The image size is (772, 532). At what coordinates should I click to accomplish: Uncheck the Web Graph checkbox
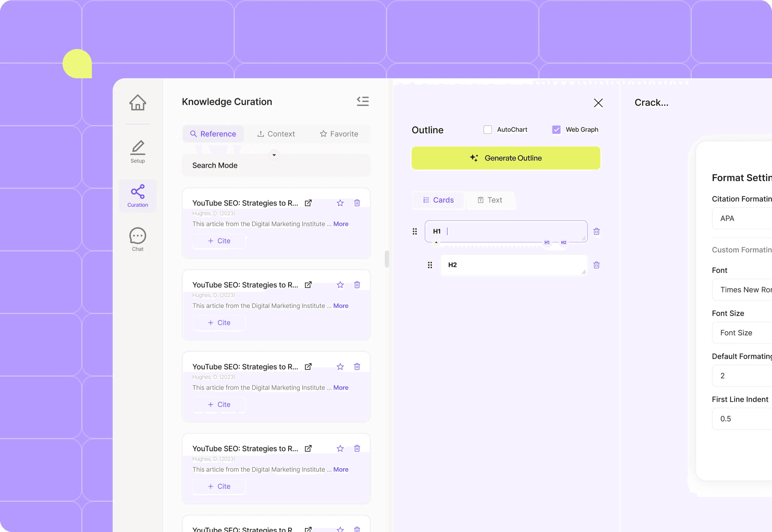(556, 130)
